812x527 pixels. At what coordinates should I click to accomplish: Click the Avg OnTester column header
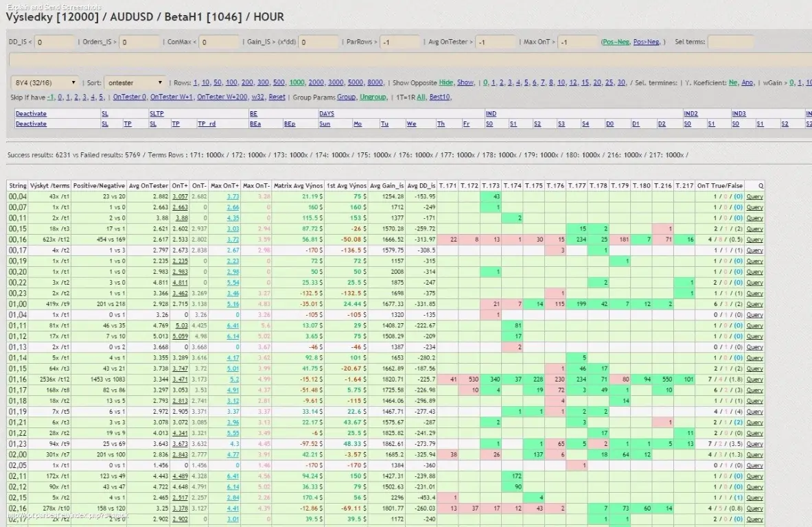click(148, 186)
